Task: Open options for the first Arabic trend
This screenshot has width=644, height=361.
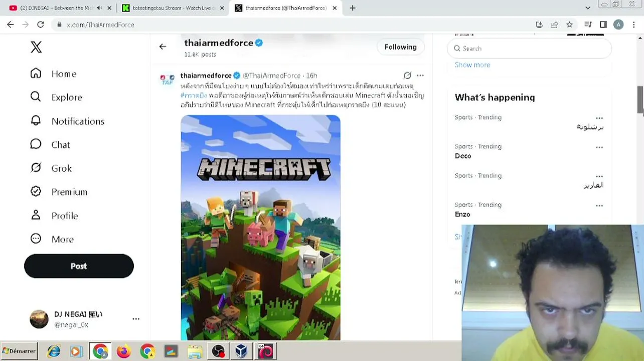Action: click(x=599, y=118)
